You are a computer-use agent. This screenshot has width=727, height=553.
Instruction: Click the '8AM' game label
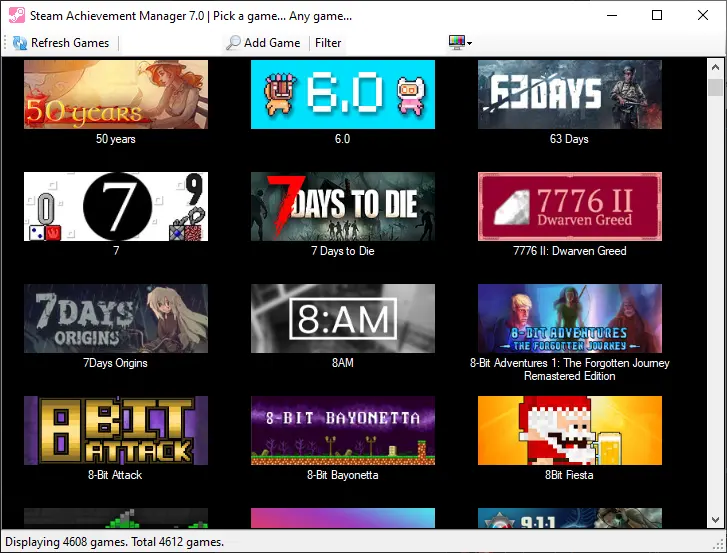[x=342, y=362]
